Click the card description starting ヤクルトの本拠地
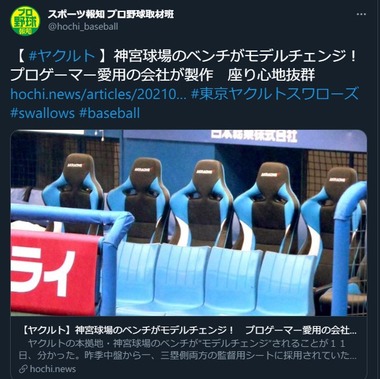The image size is (380, 379). [187, 349]
